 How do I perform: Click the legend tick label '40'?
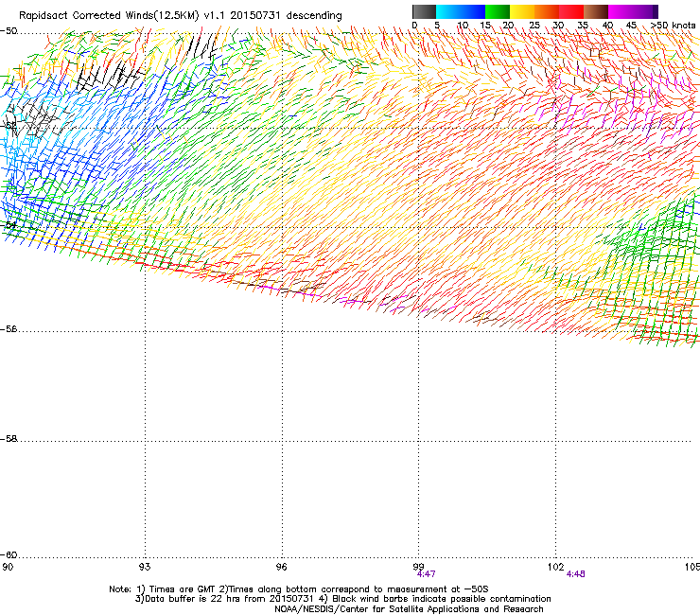tap(607, 25)
